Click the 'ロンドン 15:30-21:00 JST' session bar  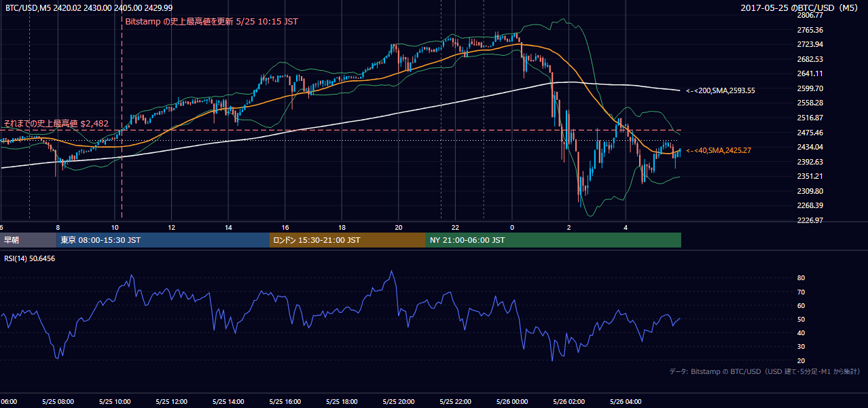(348, 240)
